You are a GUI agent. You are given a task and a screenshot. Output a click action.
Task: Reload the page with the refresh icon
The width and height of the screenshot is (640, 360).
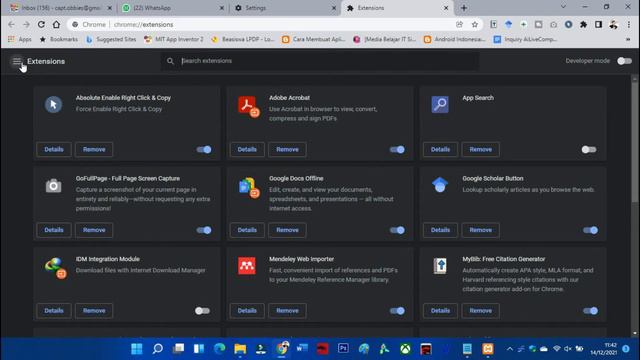click(41, 24)
